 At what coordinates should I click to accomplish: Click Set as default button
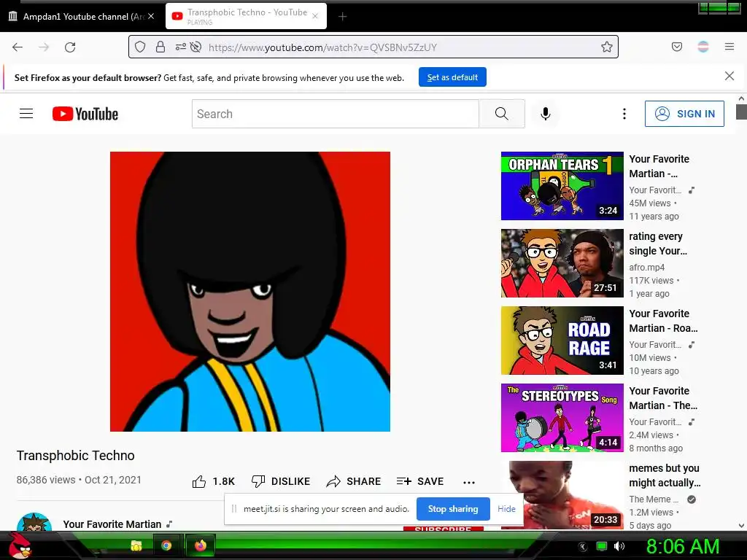point(452,77)
